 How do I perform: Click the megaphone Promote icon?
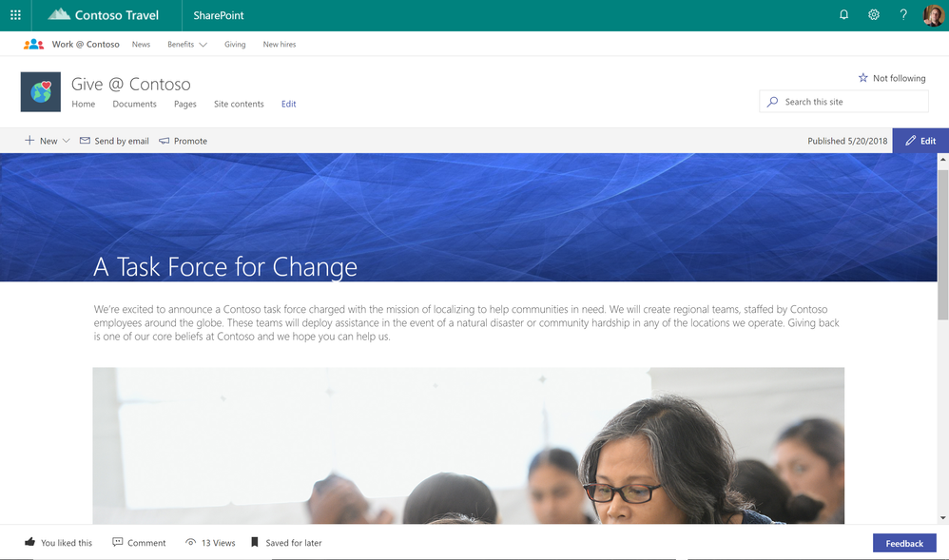pos(164,141)
